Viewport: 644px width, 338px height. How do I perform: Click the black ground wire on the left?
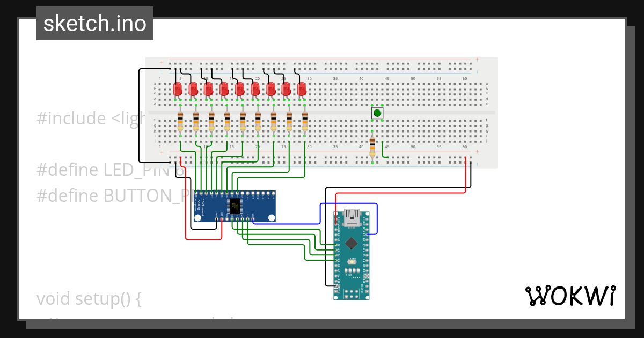tap(141, 113)
